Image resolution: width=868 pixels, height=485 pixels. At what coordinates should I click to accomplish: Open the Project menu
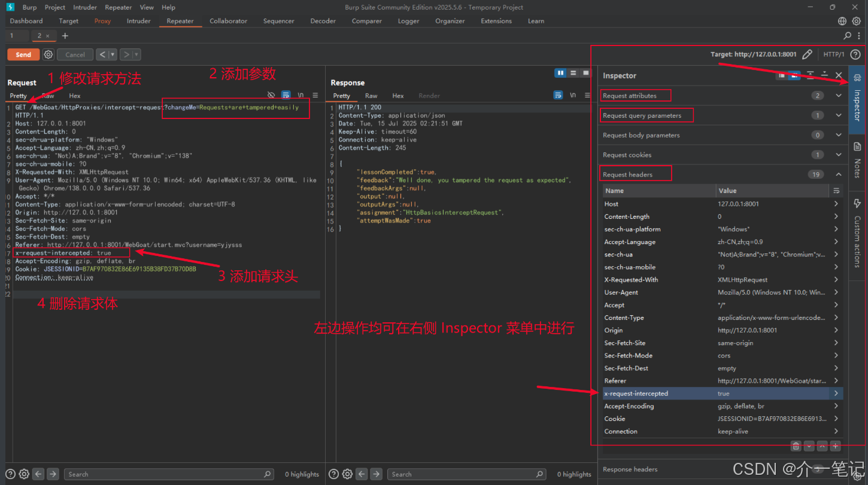pyautogui.click(x=55, y=7)
